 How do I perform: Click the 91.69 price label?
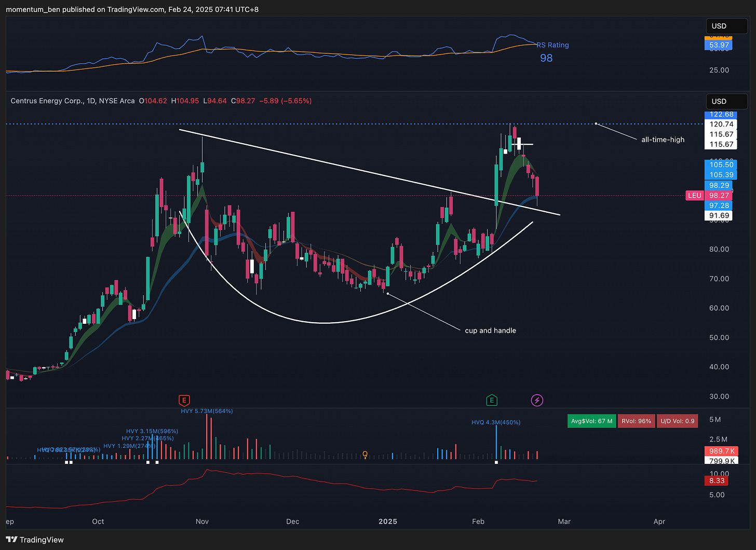click(719, 215)
